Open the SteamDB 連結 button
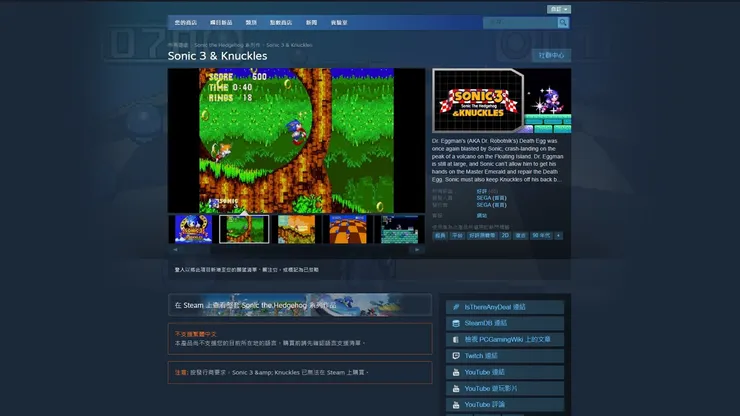 tap(505, 323)
